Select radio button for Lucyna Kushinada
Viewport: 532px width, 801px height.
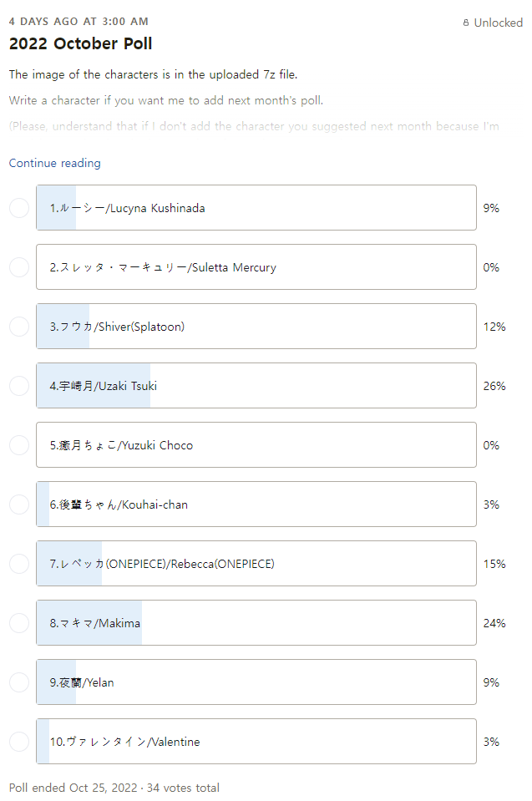[19, 208]
